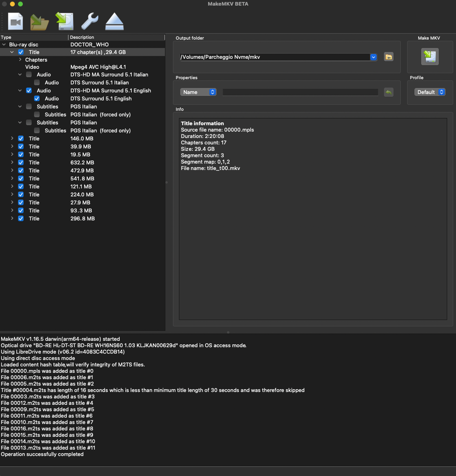
Task: Click the open disc folder toolbar icon
Action: 40,22
